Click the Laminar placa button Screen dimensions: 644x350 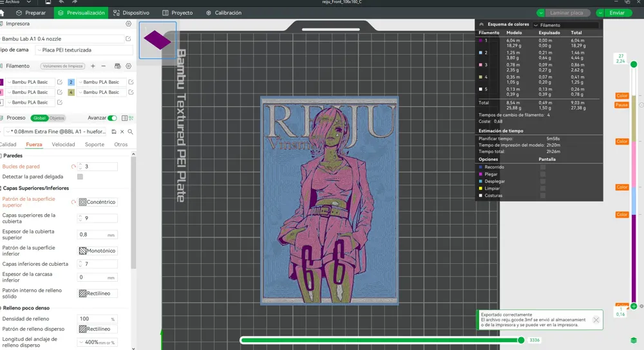pyautogui.click(x=567, y=13)
